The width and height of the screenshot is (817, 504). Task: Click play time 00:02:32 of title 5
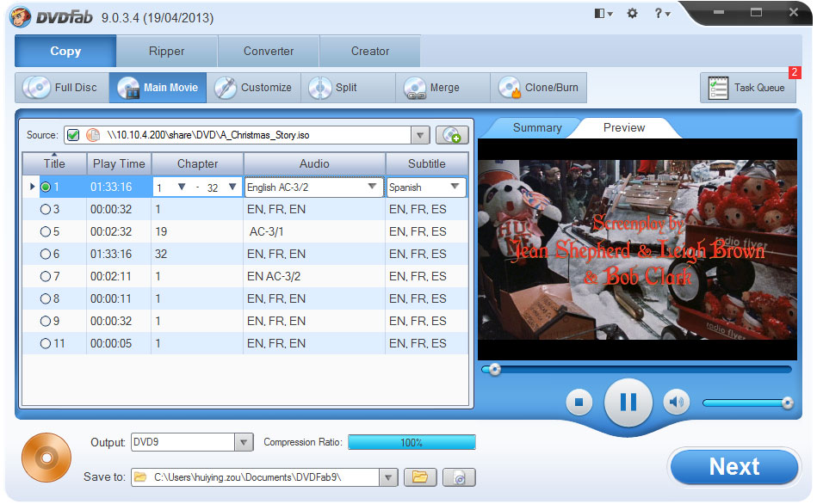111,231
